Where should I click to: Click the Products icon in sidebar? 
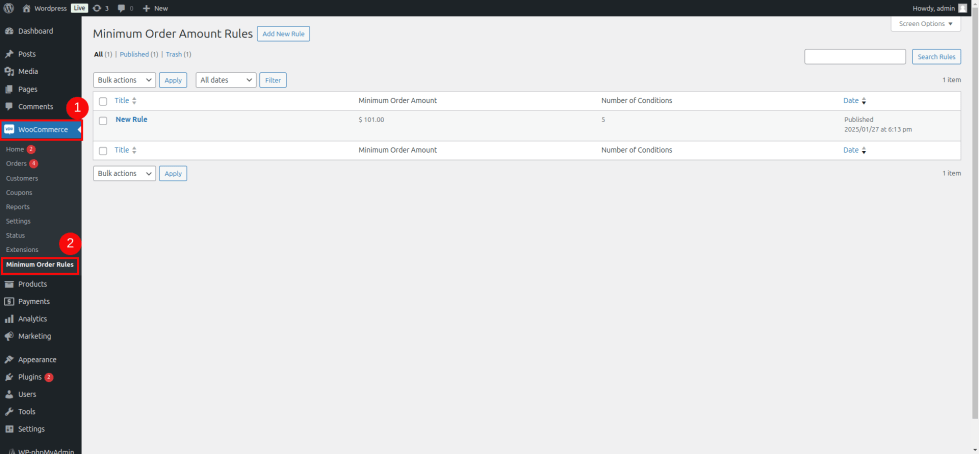point(9,284)
